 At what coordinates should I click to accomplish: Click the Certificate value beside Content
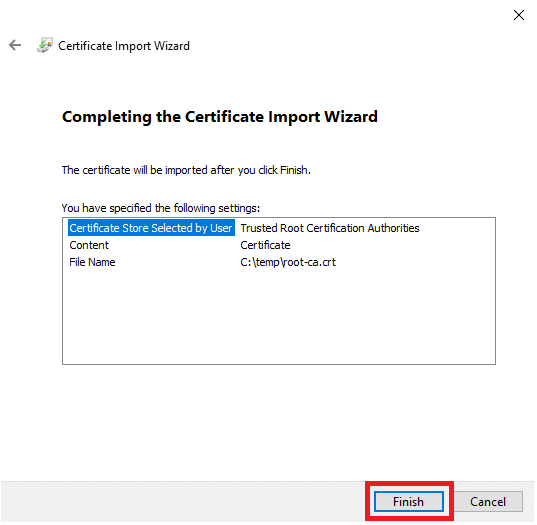(x=265, y=245)
